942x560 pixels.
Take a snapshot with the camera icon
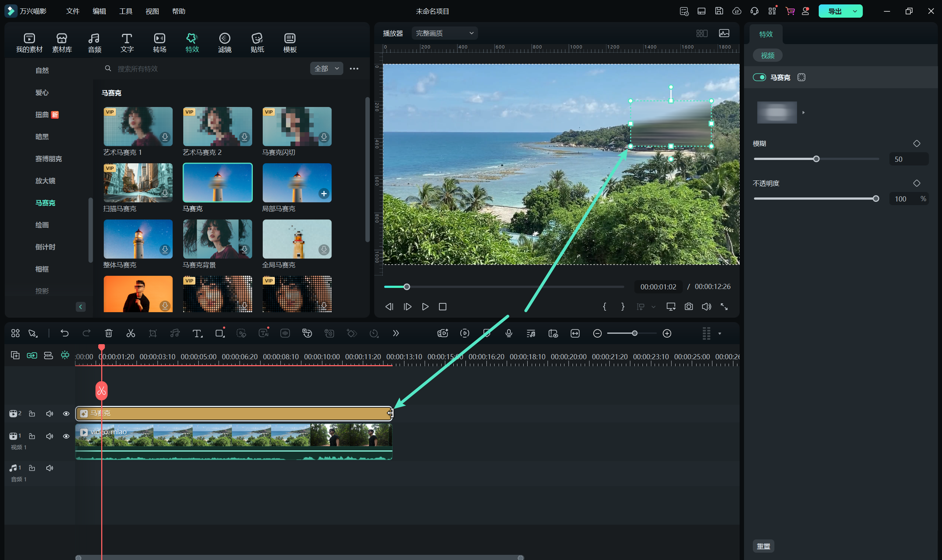point(689,306)
